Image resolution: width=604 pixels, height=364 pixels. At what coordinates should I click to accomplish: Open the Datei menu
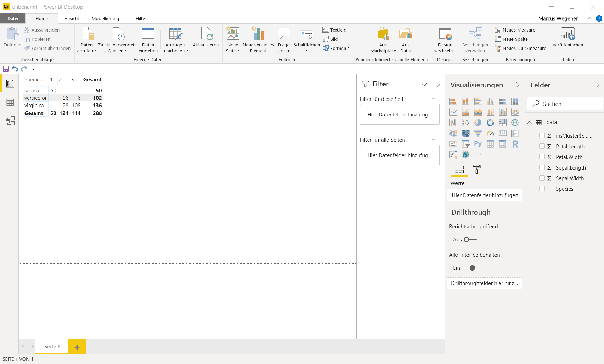click(13, 18)
